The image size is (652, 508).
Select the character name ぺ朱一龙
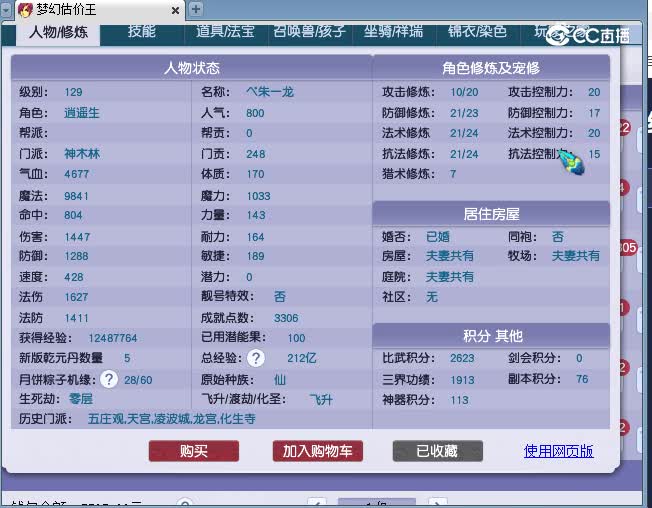[x=270, y=91]
